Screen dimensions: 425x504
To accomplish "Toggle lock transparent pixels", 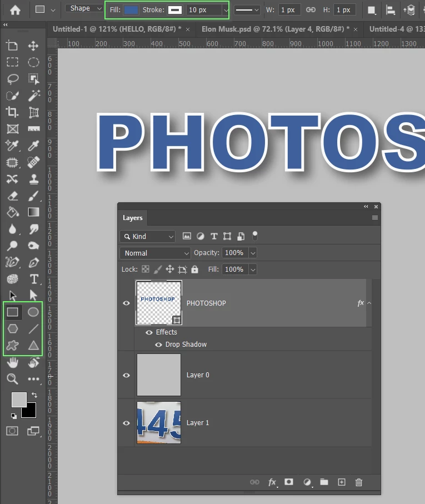I will click(x=146, y=269).
